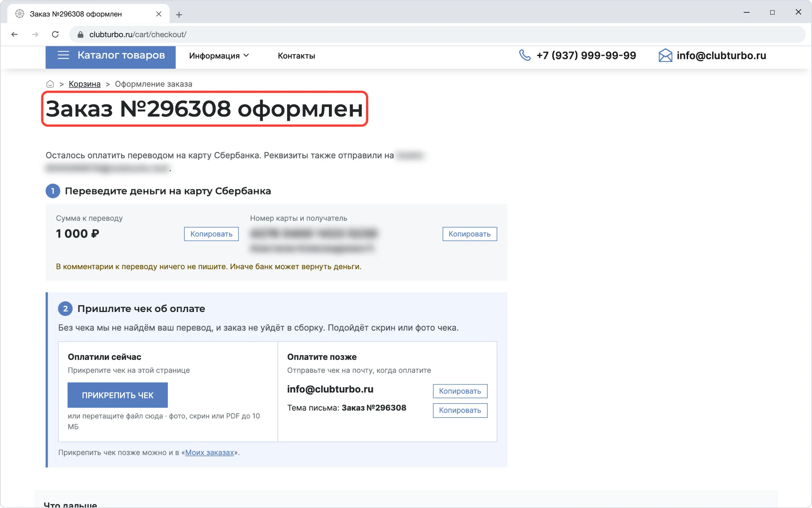Click the envelope email icon
The image size is (812, 508).
(x=665, y=56)
